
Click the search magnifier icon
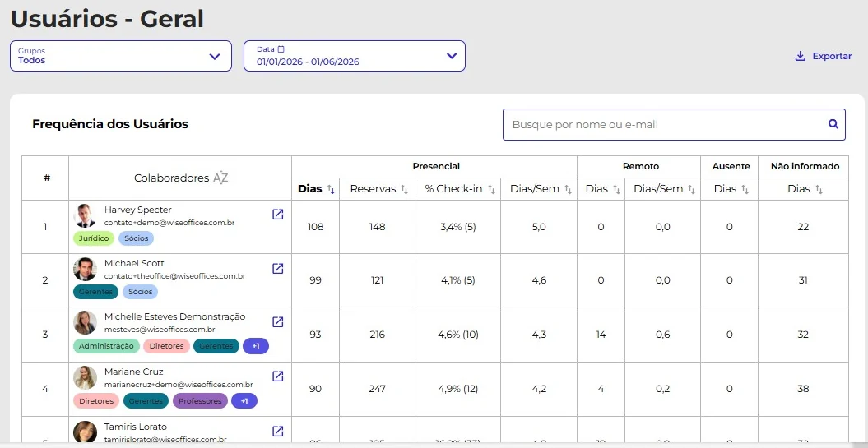(x=833, y=124)
